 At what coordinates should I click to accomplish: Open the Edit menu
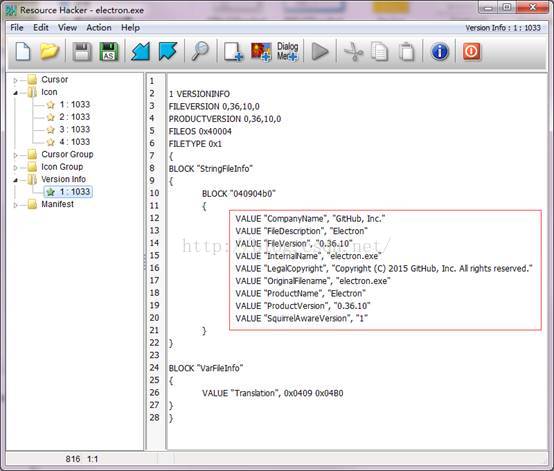(x=41, y=28)
